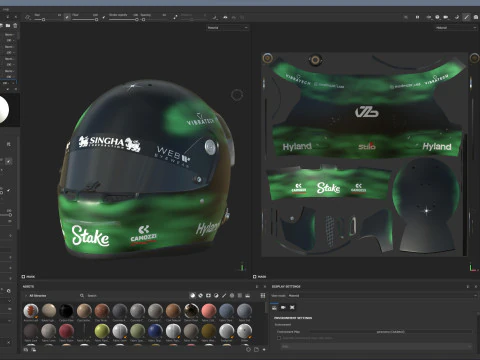Click the assets search field

(x=133, y=296)
